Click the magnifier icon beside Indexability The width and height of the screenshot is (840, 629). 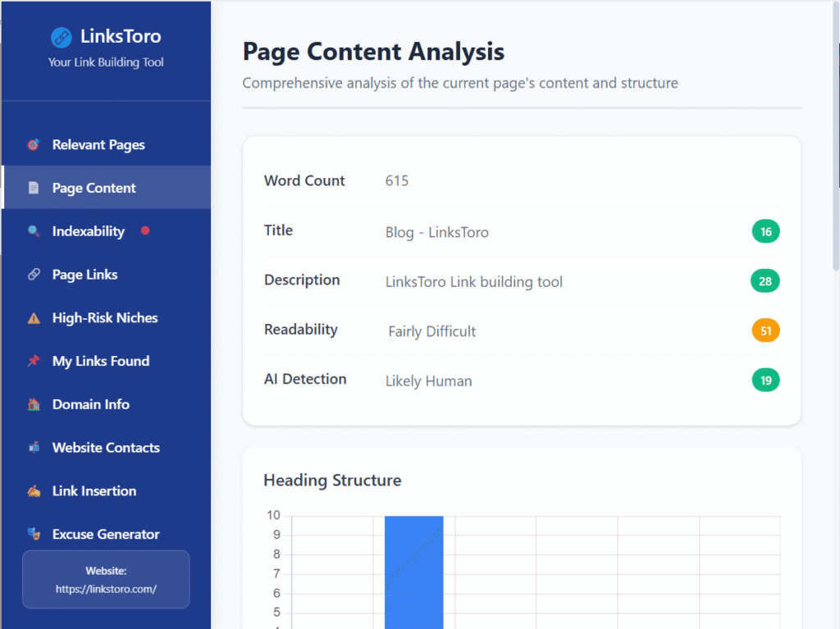34,232
